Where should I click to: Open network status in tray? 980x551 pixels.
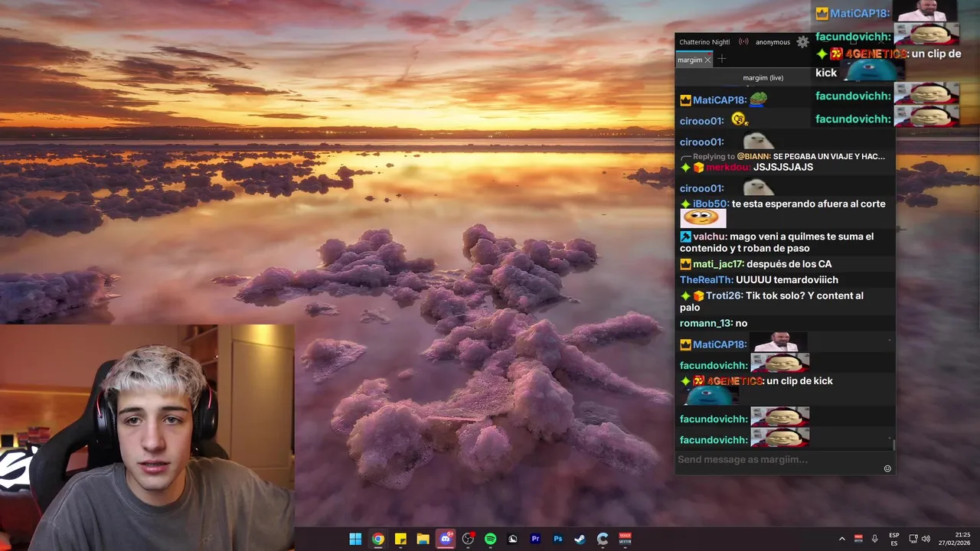[x=913, y=539]
